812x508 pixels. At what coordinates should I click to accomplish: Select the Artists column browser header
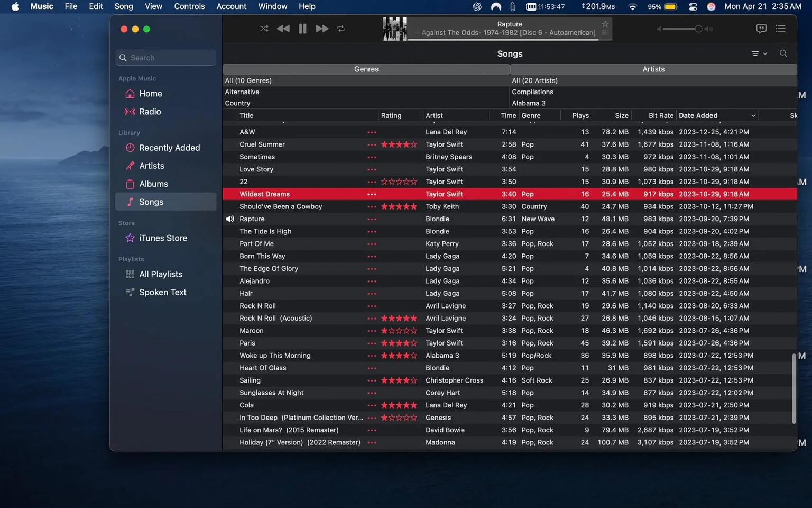[x=653, y=69]
